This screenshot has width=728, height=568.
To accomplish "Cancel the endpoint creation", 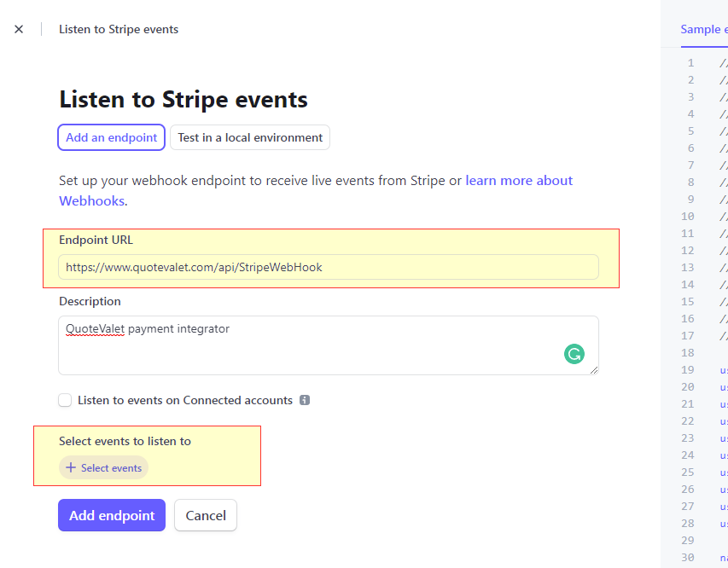I will pos(206,515).
